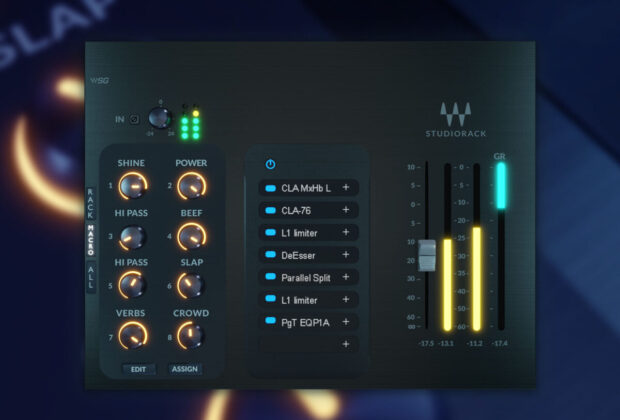Click the -13.1 level readout
This screenshot has width=620, height=420.
coord(446,343)
